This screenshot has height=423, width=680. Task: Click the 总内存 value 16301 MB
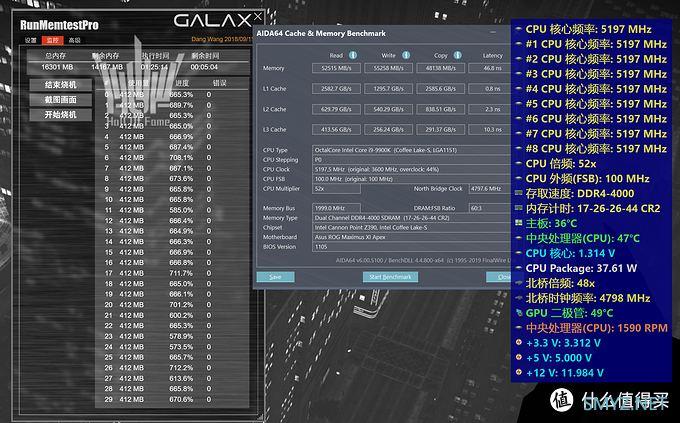(x=57, y=67)
